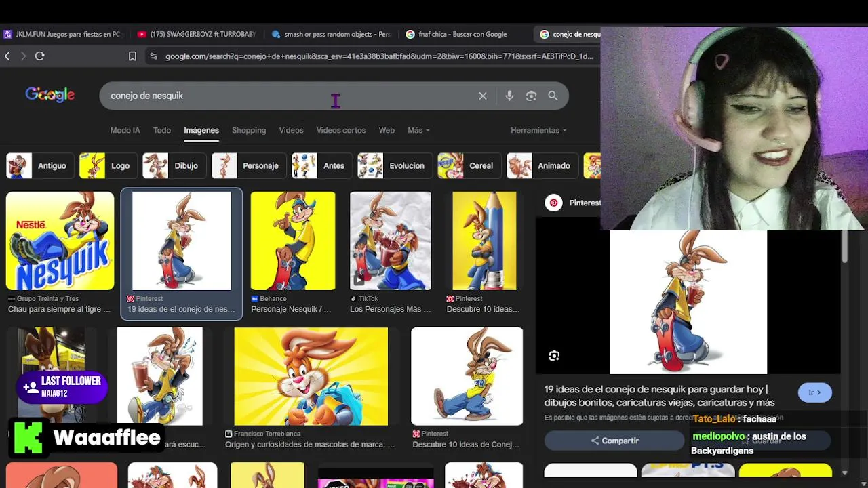Open 'Chau para siempre al tigre' result link
The width and height of the screenshot is (868, 488).
[x=59, y=309]
